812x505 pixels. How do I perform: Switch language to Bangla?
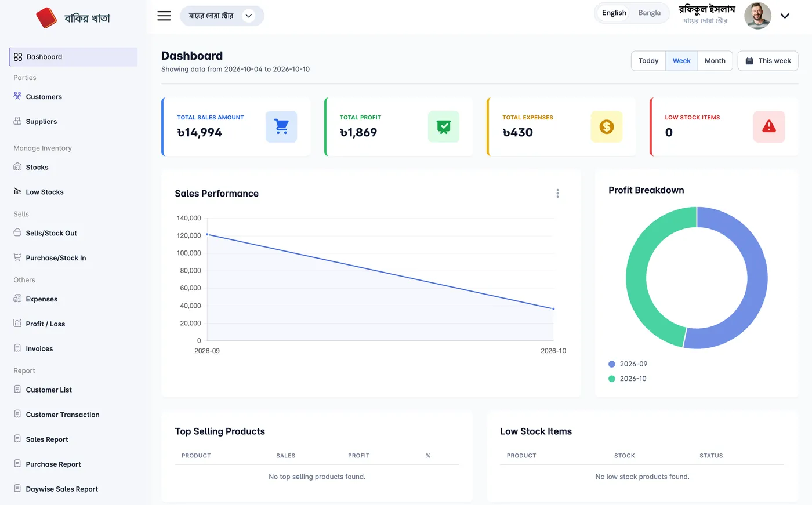pyautogui.click(x=649, y=13)
